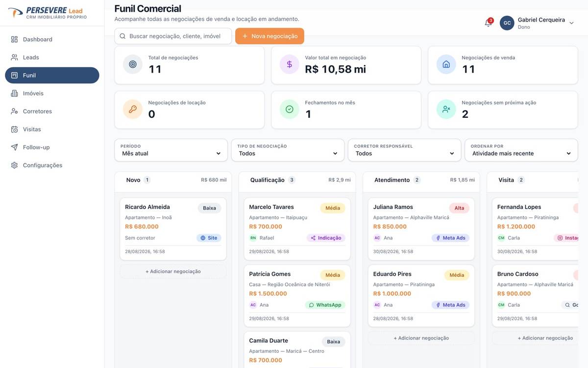Screen dimensions: 588x368
Task: Open the Eduardo Pires deal card
Action: [421, 296]
